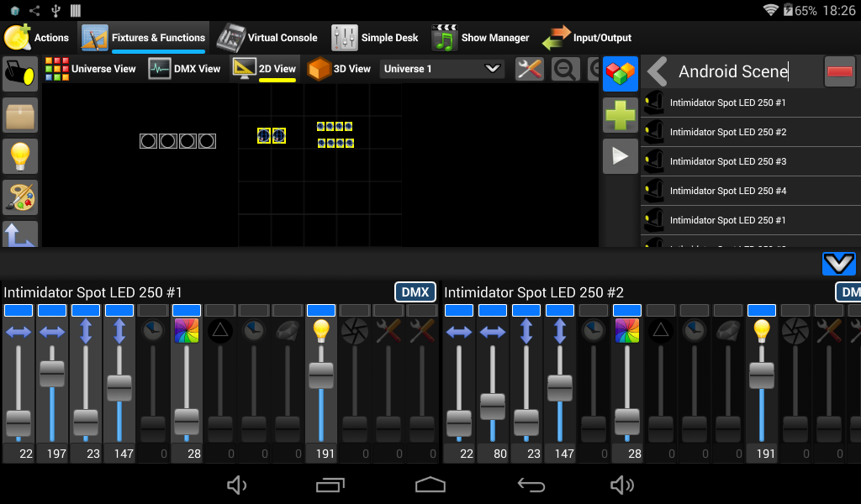Select the Fixtures & Functions tab
Screen dimensions: 861x504
143,38
